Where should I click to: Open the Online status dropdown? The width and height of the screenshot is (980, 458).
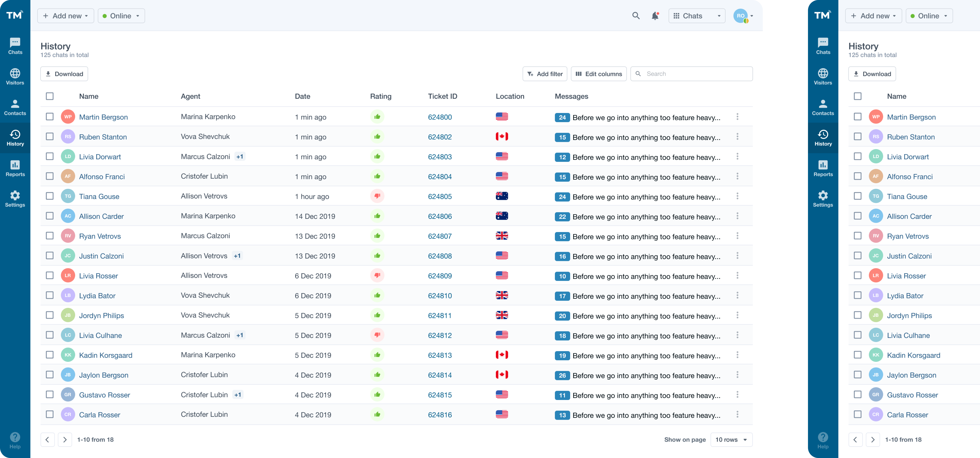(x=121, y=16)
